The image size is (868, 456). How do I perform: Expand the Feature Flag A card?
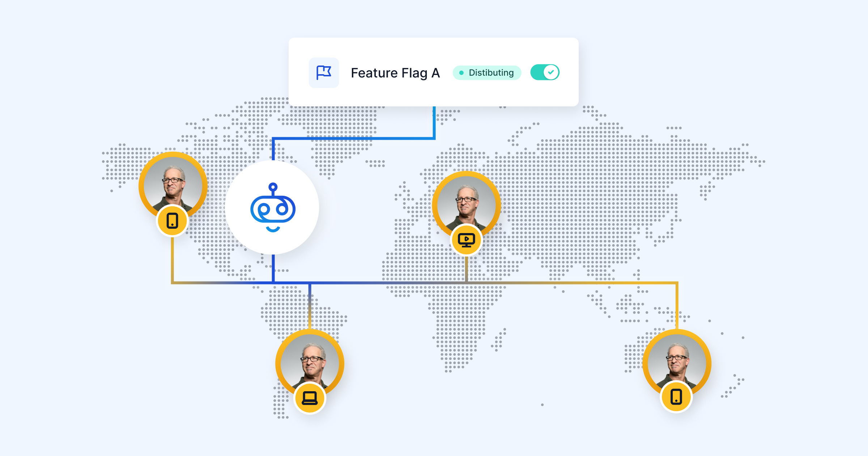[x=433, y=72]
